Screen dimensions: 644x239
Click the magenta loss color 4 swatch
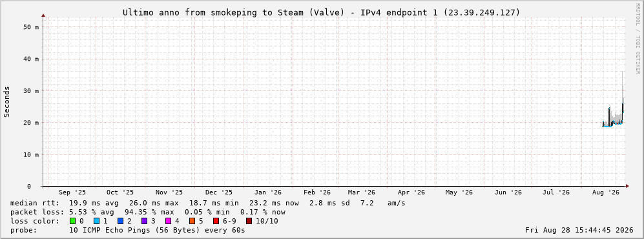click(x=168, y=221)
